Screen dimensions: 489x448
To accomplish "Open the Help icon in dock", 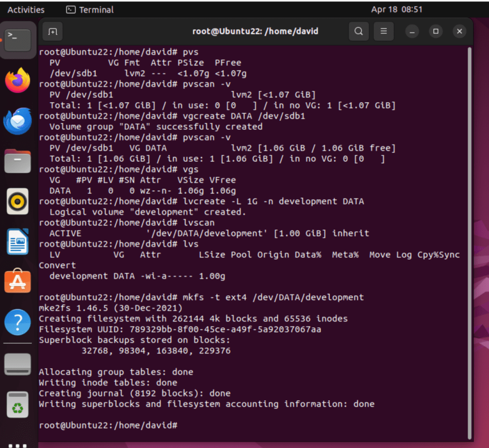I will pyautogui.click(x=18, y=323).
